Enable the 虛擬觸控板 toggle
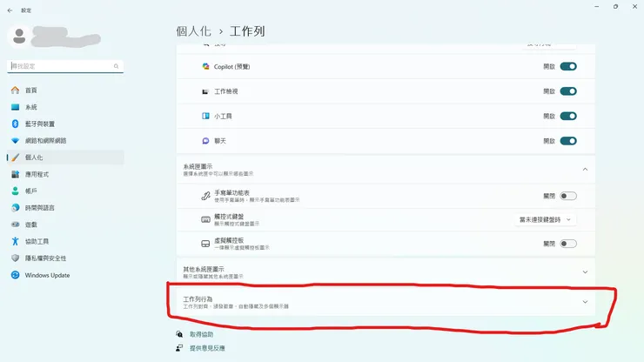Image resolution: width=644 pixels, height=362 pixels. pos(568,244)
